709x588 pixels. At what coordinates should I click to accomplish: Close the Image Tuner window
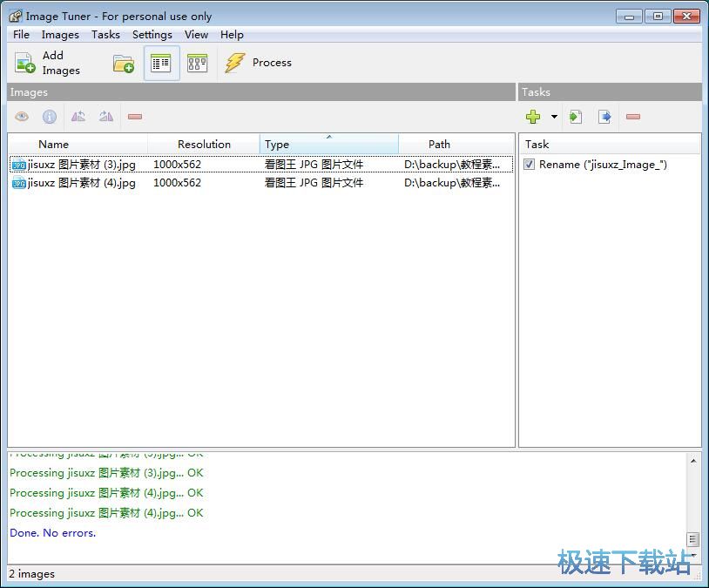[687, 17]
